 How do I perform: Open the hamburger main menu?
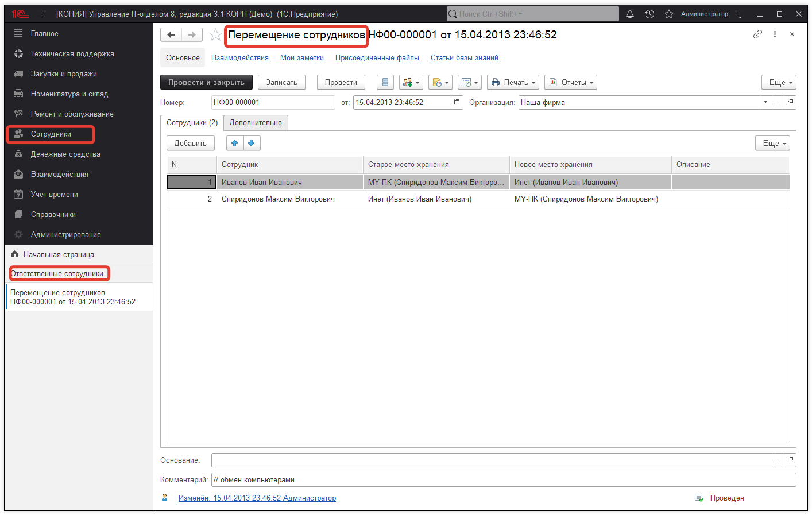tap(41, 14)
